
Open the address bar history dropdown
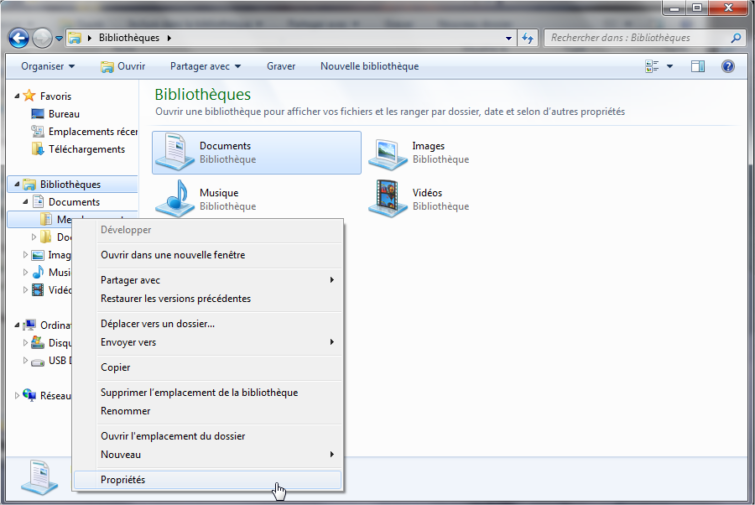click(508, 38)
